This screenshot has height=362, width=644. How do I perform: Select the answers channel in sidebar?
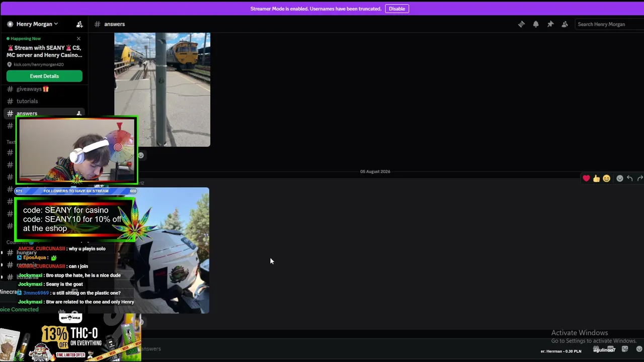pyautogui.click(x=44, y=113)
